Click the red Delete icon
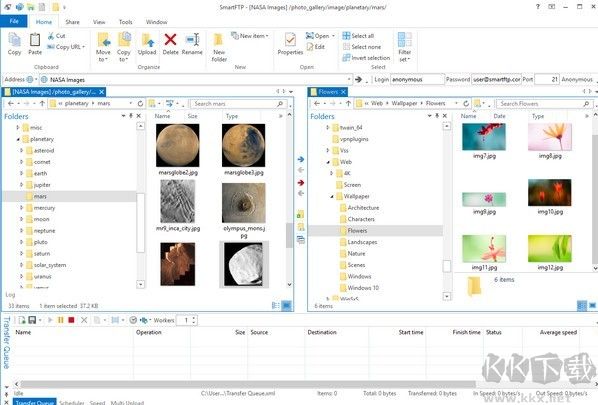The width and height of the screenshot is (598, 405). pos(170,44)
